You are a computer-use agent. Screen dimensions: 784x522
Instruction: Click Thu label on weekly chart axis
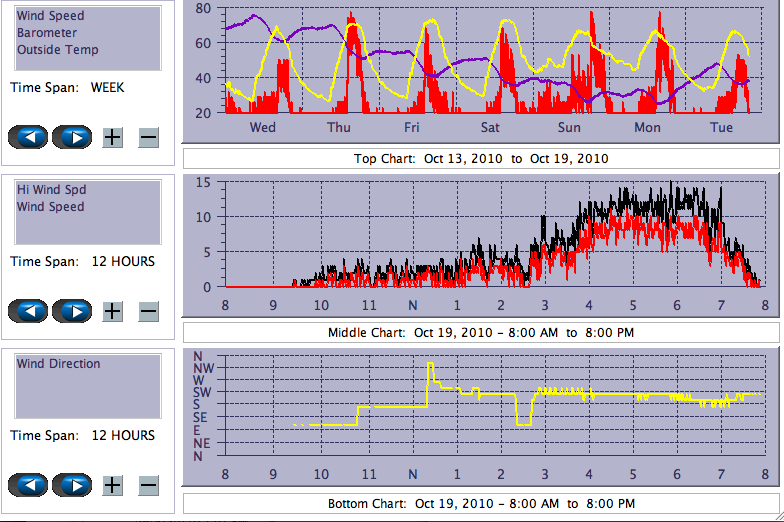coord(339,127)
